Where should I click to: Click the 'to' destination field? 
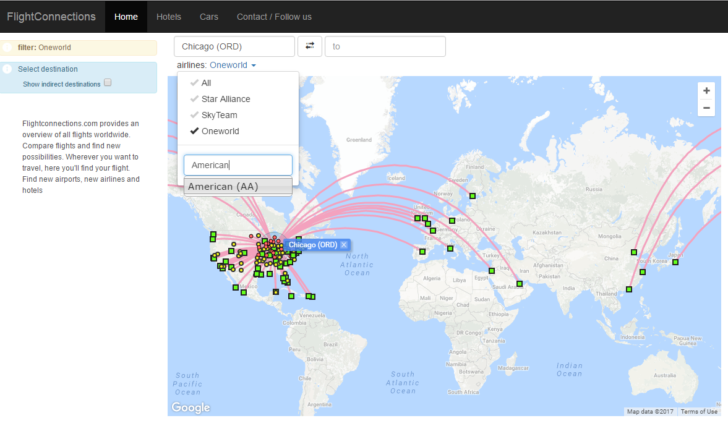coord(385,46)
